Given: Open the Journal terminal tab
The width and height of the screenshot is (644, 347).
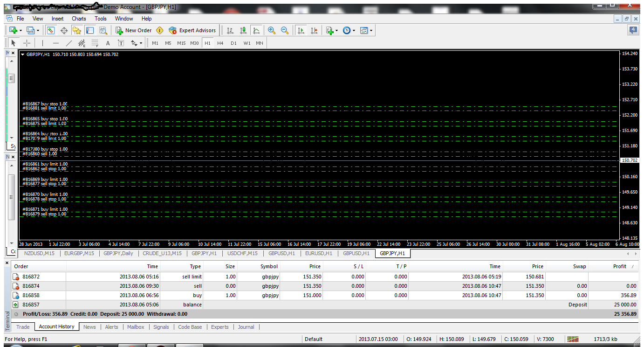Looking at the screenshot, I should pyautogui.click(x=246, y=327).
